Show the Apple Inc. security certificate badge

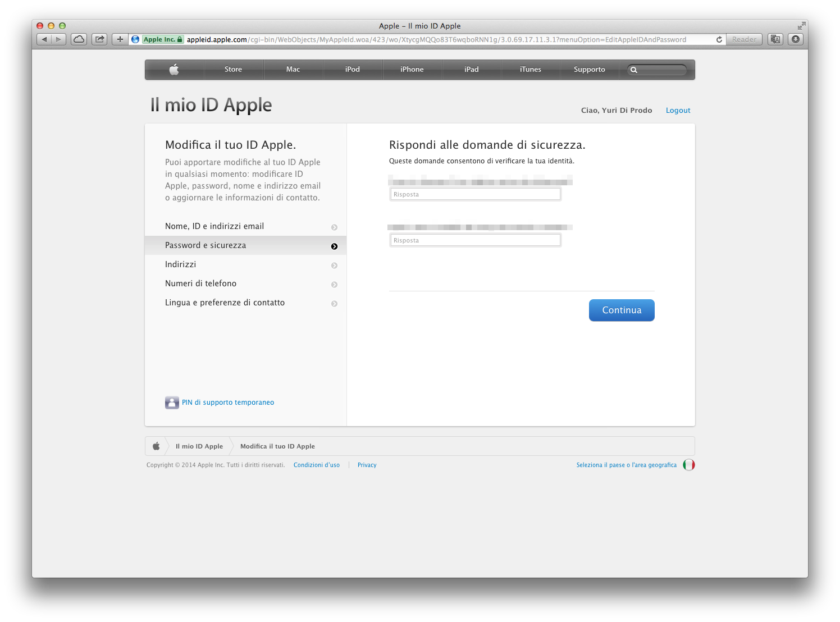coord(163,39)
